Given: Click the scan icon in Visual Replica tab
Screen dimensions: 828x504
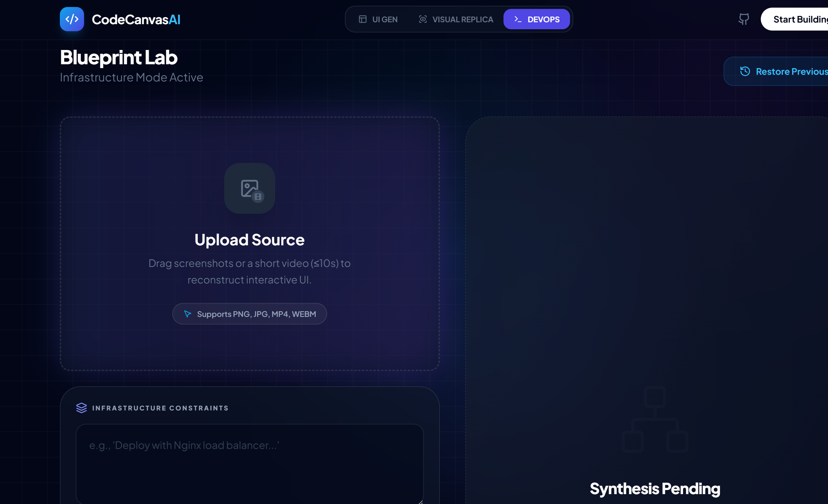Looking at the screenshot, I should (x=423, y=19).
